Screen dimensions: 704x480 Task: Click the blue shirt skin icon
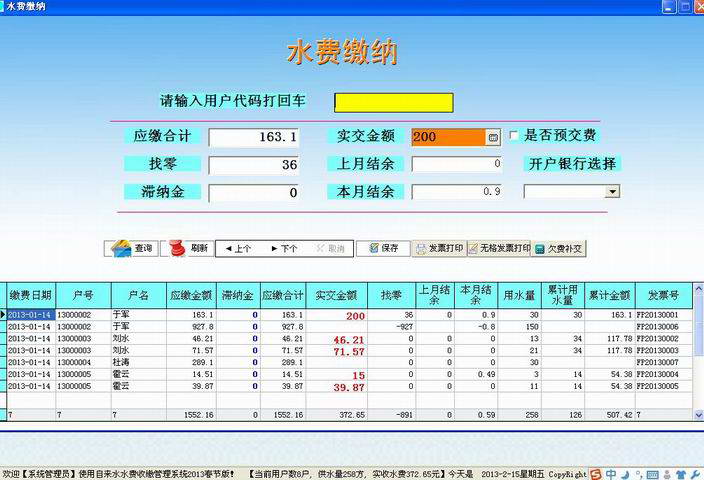[x=681, y=474]
